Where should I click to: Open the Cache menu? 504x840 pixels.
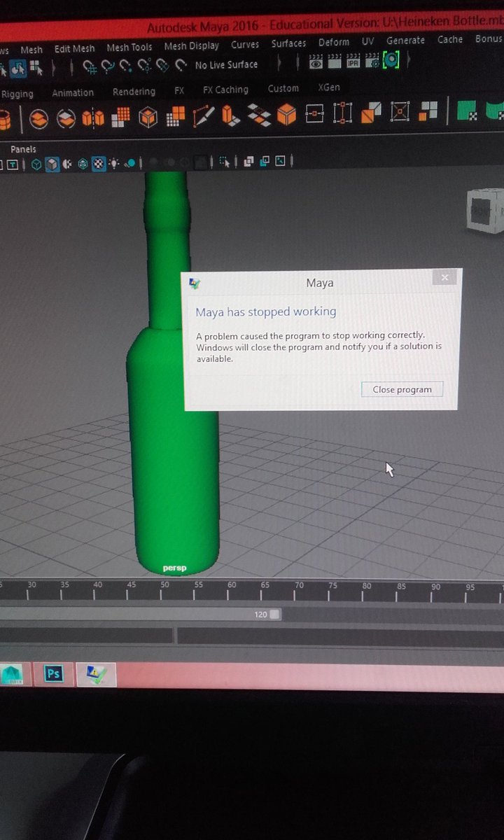point(450,40)
